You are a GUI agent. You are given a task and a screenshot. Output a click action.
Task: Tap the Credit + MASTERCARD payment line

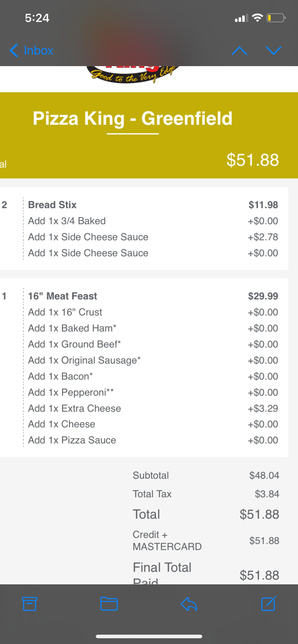[x=167, y=540]
